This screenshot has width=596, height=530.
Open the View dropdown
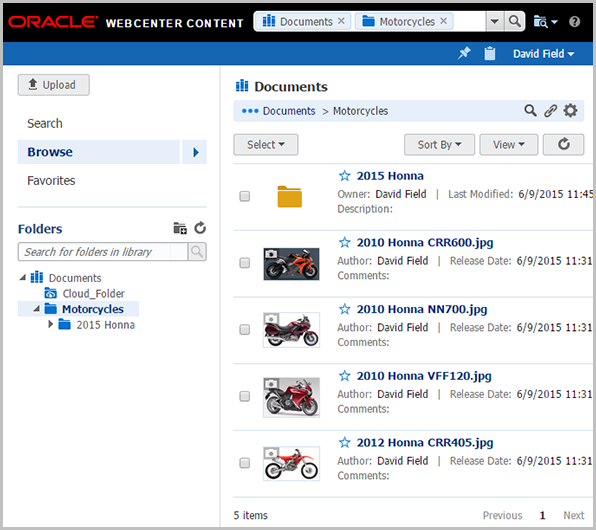click(x=509, y=144)
